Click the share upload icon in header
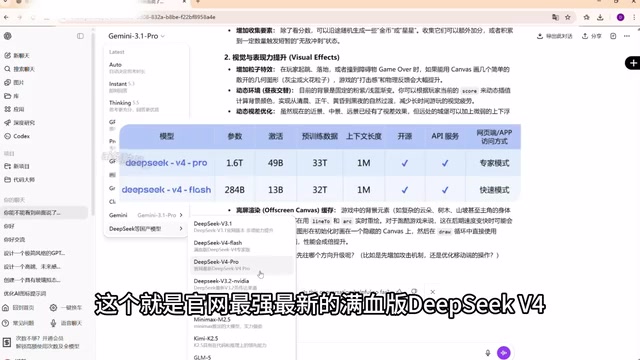This screenshot has width=640, height=360. pyautogui.click(x=584, y=36)
